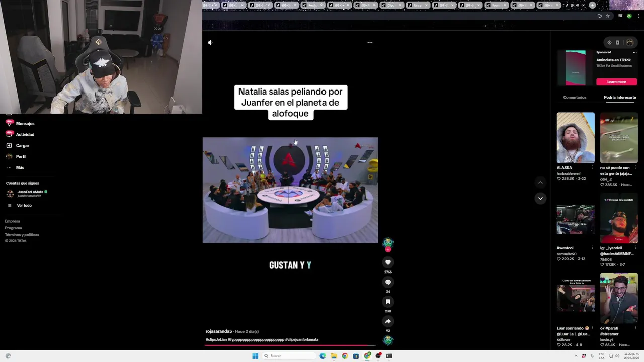Open the '67 #parati #streamer' video thumbnail

[x=619, y=298]
